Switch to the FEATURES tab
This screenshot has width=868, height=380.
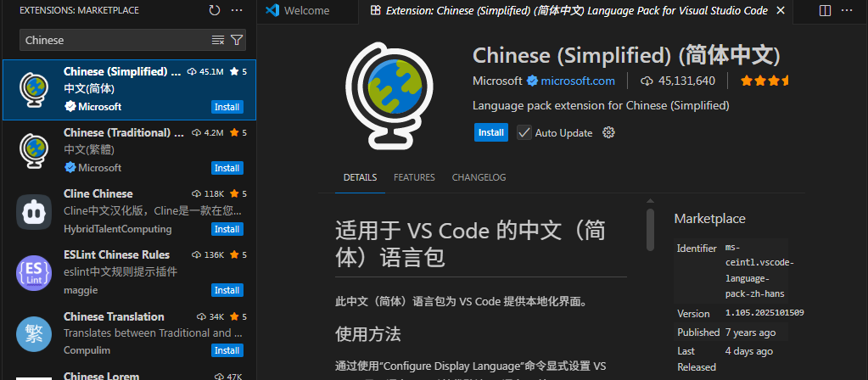[414, 177]
